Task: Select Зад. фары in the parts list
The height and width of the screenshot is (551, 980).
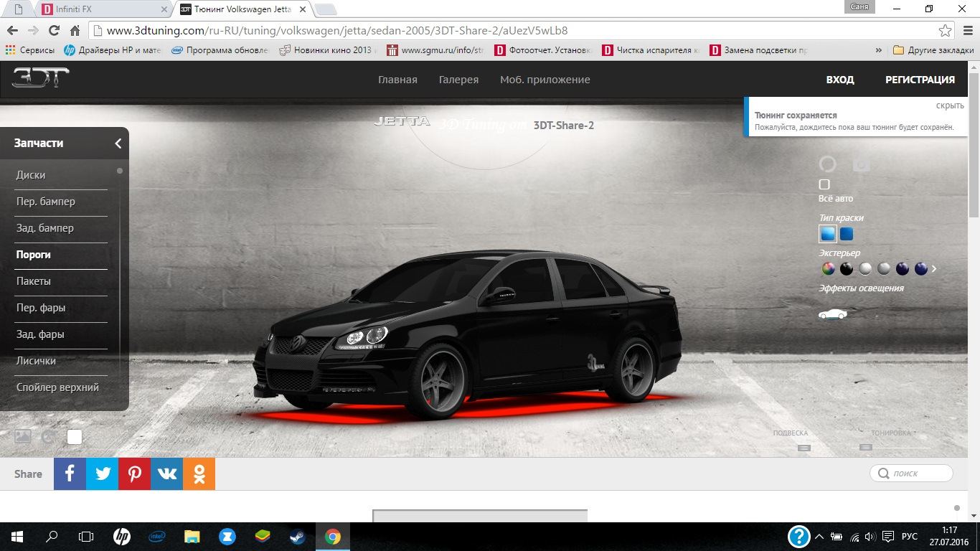Action: coord(41,334)
